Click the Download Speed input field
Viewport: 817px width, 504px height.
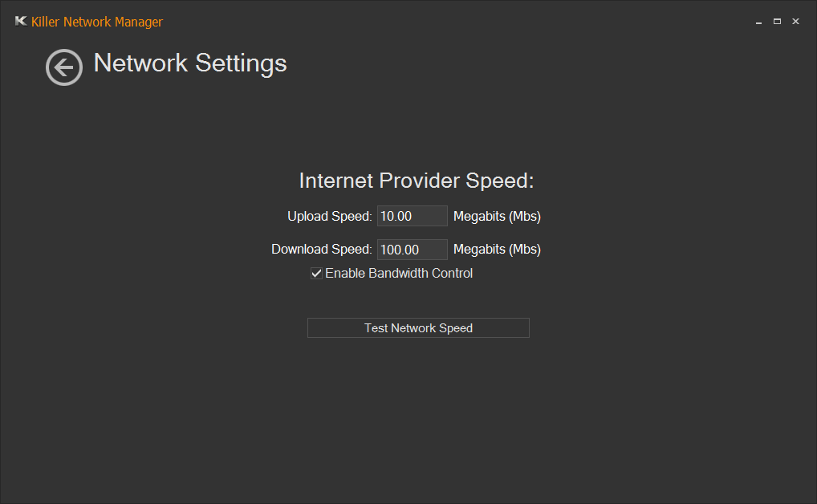(x=413, y=249)
